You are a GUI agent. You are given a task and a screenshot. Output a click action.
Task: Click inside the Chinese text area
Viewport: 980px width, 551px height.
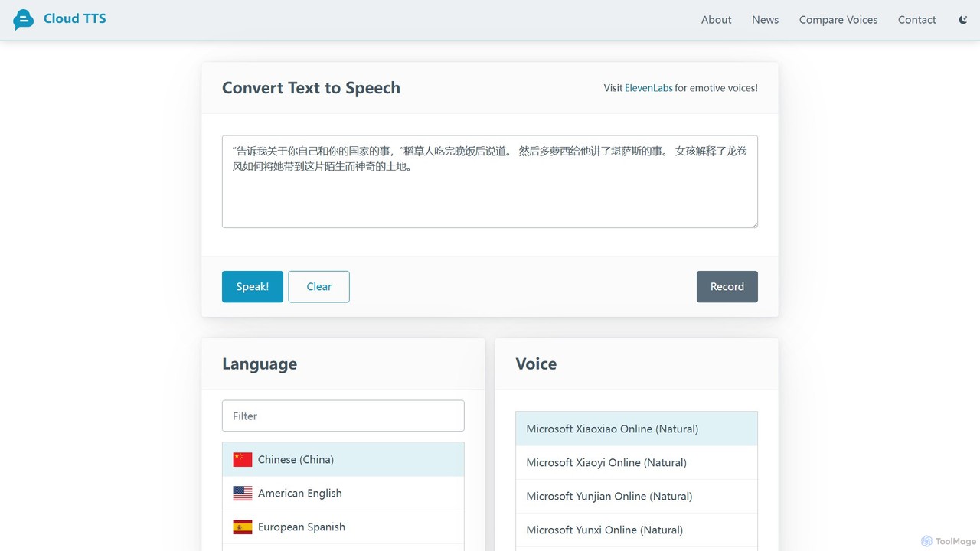490,181
